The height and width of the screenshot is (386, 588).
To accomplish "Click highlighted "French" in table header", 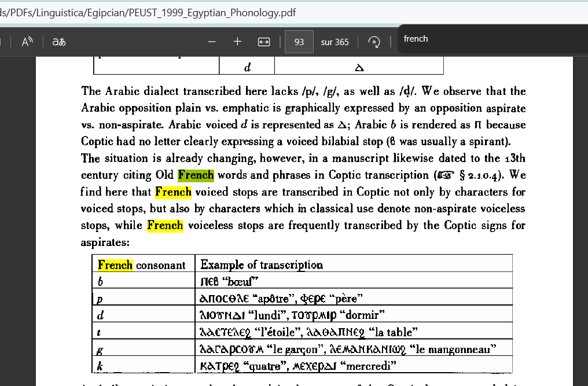I will [x=115, y=265].
